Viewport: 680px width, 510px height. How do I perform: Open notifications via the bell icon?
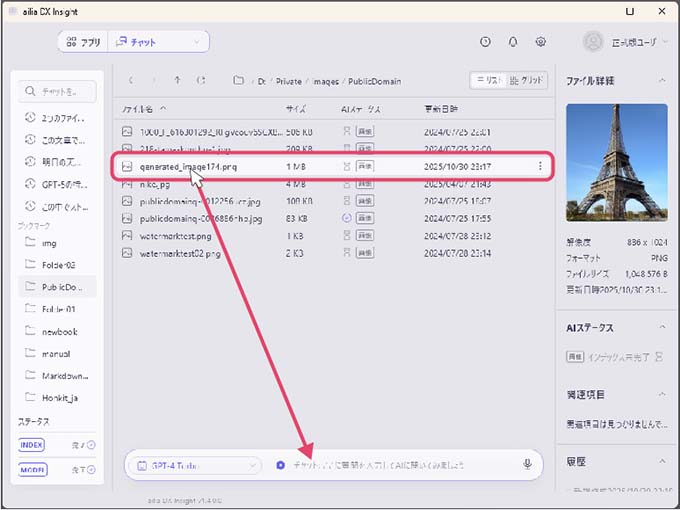[513, 42]
